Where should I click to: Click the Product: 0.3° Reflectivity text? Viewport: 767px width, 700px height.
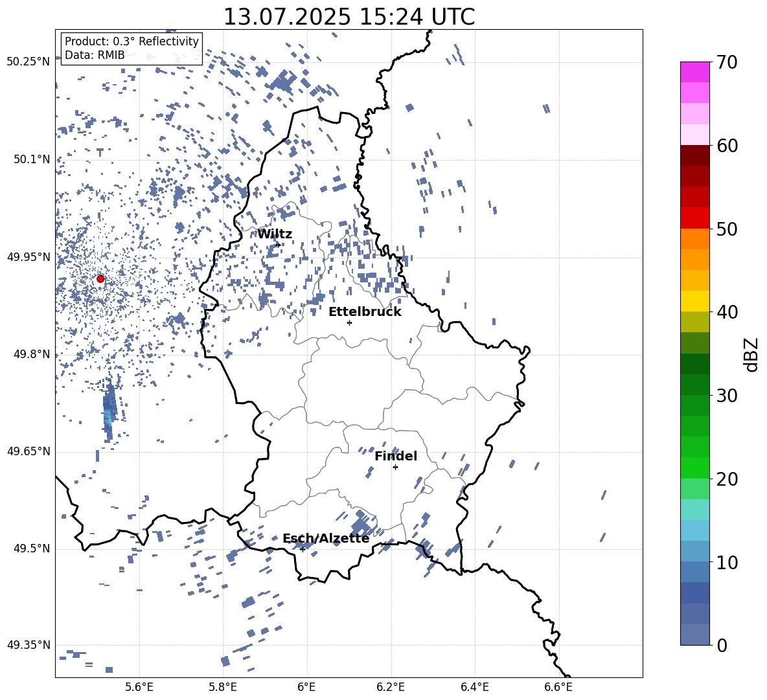[132, 41]
